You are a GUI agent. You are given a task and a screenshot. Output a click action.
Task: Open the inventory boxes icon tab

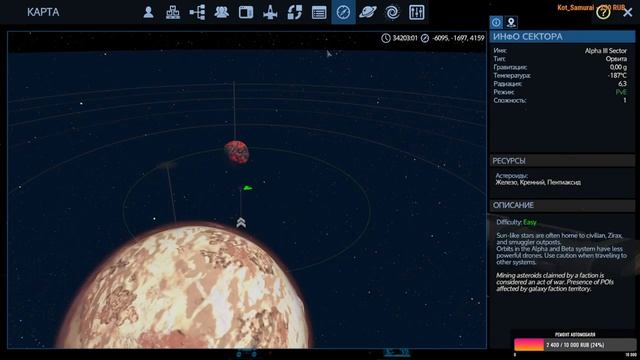[173, 12]
